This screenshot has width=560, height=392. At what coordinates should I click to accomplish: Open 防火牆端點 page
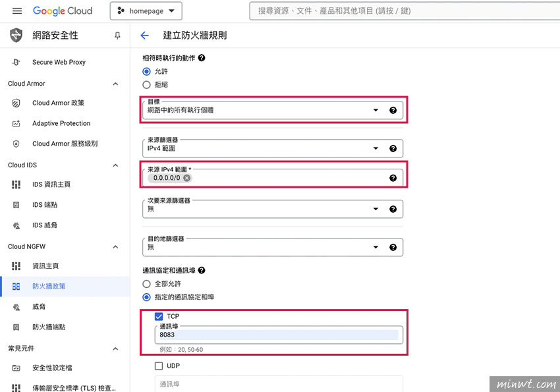point(49,327)
